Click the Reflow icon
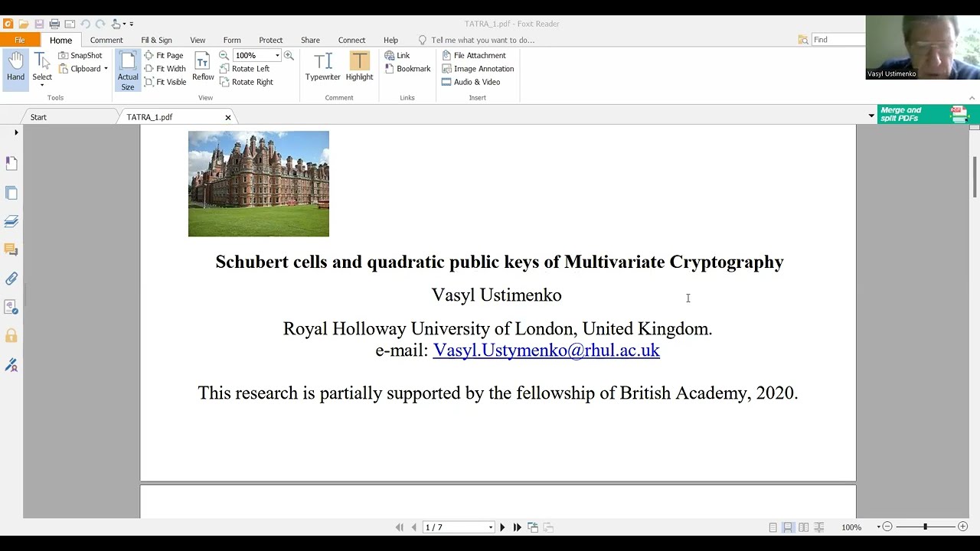The height and width of the screenshot is (551, 980). click(x=203, y=67)
